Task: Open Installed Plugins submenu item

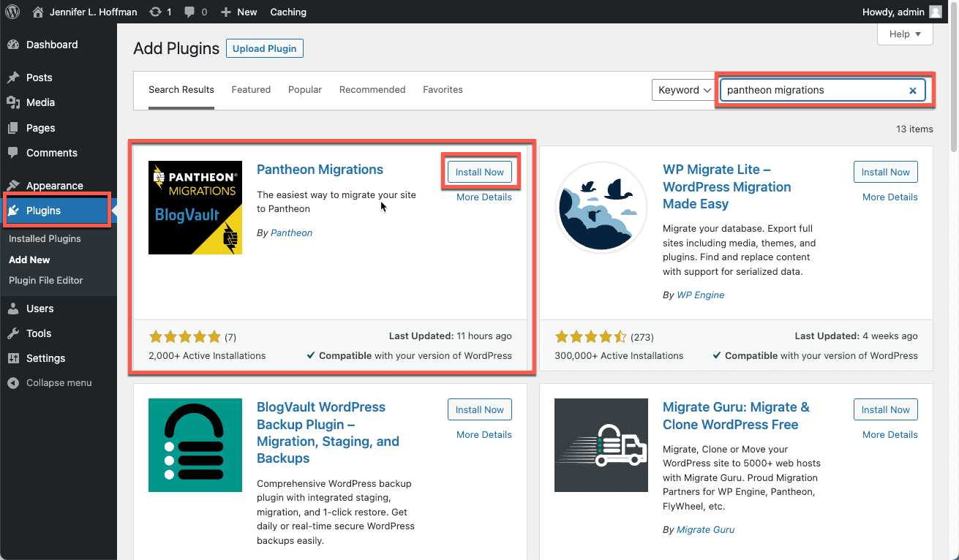Action: [x=45, y=239]
